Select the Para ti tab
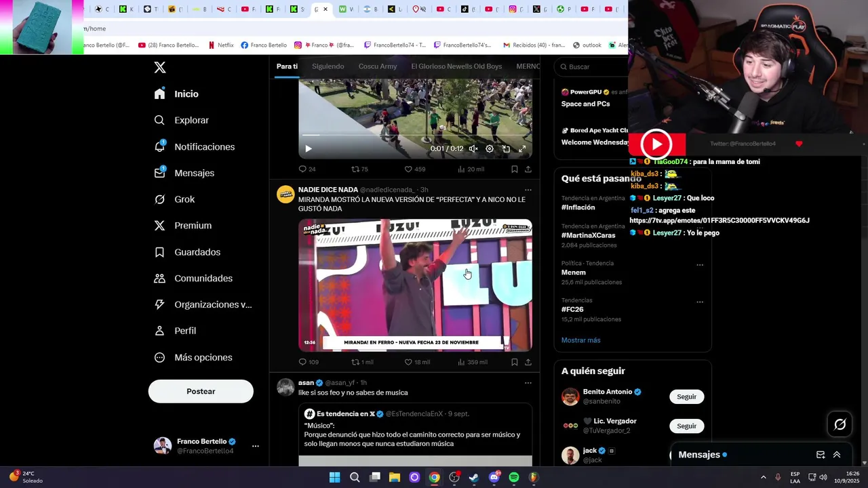 [x=287, y=66]
